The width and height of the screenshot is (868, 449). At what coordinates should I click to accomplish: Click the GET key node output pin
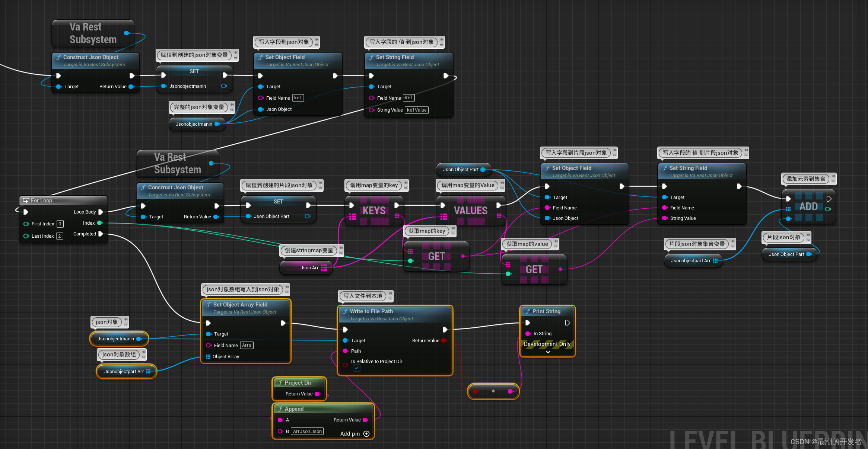click(463, 256)
